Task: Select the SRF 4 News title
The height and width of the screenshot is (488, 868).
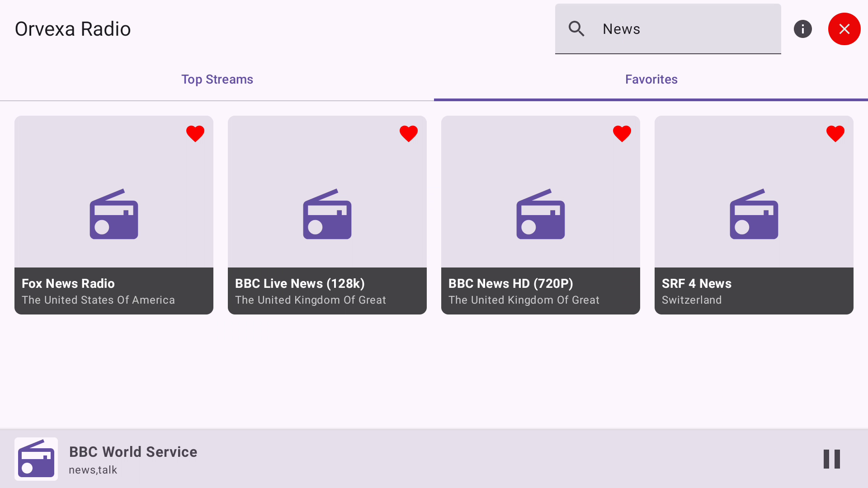Action: coord(697,284)
